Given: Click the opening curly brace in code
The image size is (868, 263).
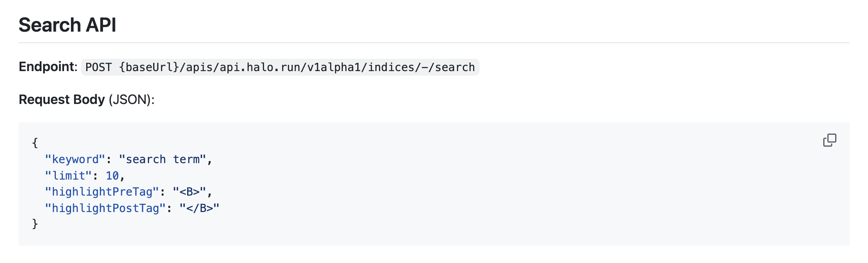Looking at the screenshot, I should (35, 143).
